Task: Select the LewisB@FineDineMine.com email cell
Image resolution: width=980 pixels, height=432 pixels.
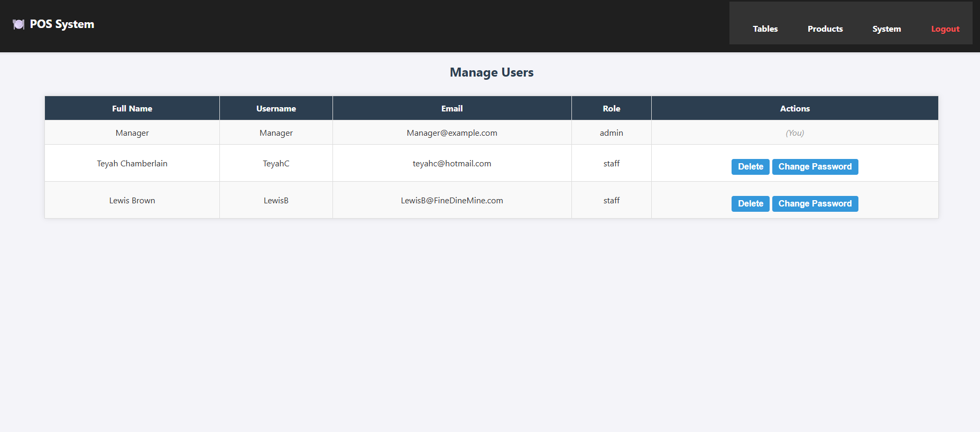Action: (452, 201)
